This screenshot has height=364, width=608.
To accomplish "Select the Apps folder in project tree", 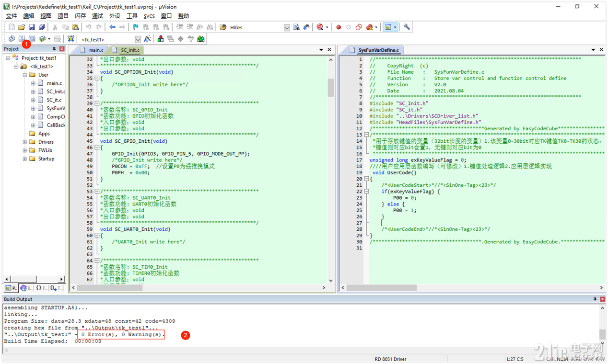I will [44, 134].
